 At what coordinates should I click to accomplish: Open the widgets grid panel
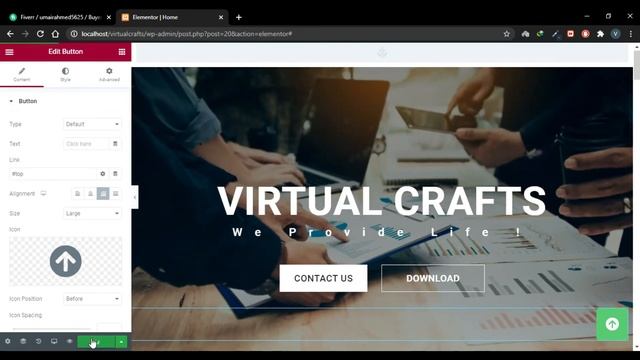coord(122,52)
